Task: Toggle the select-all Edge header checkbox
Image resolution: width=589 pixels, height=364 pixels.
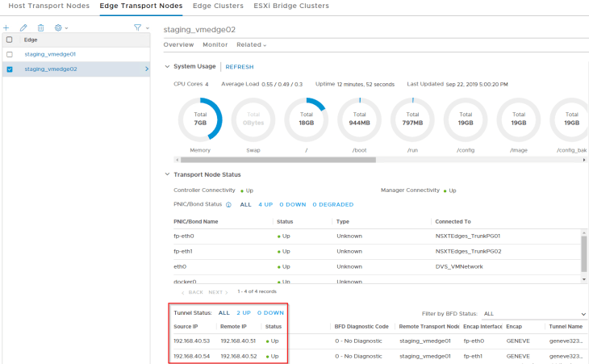Action: [10, 40]
